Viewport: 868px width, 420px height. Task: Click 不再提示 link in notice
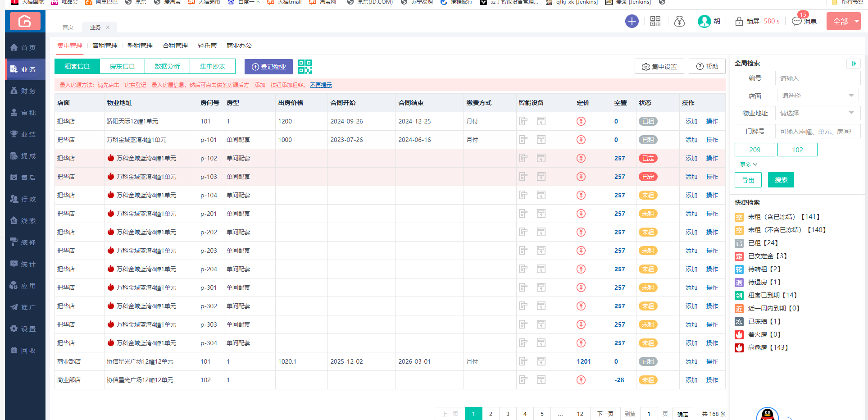click(x=321, y=85)
